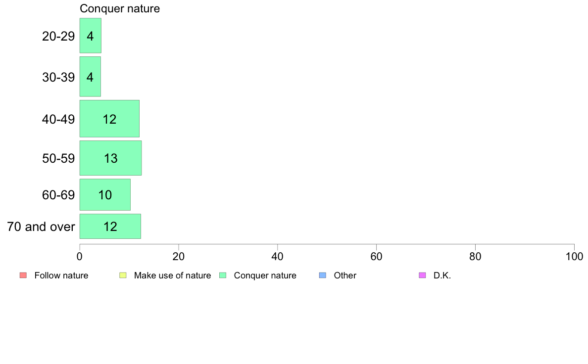Click the magenta D.K. legend swatch
Viewport: 588px width, 364px height.
tap(422, 275)
